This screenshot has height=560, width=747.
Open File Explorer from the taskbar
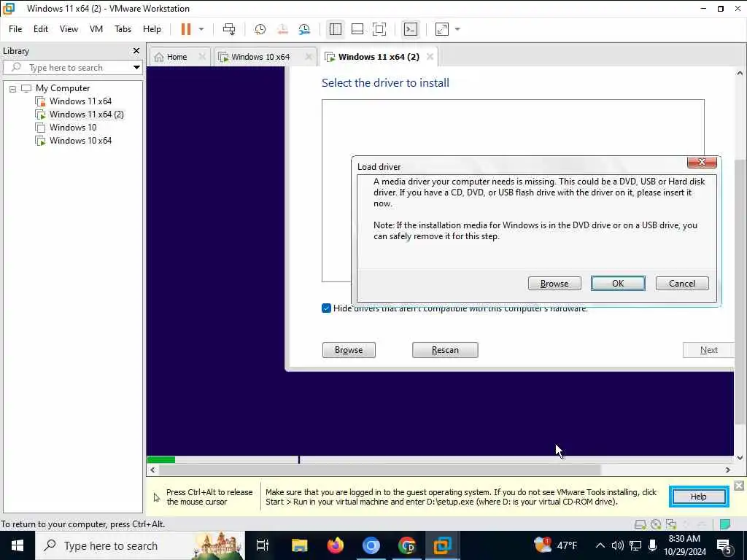(299, 545)
